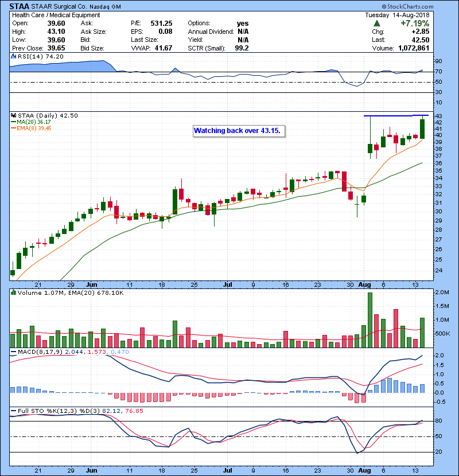Click the SCTR (Small) value 99.2
The width and height of the screenshot is (459, 476).
pyautogui.click(x=242, y=48)
